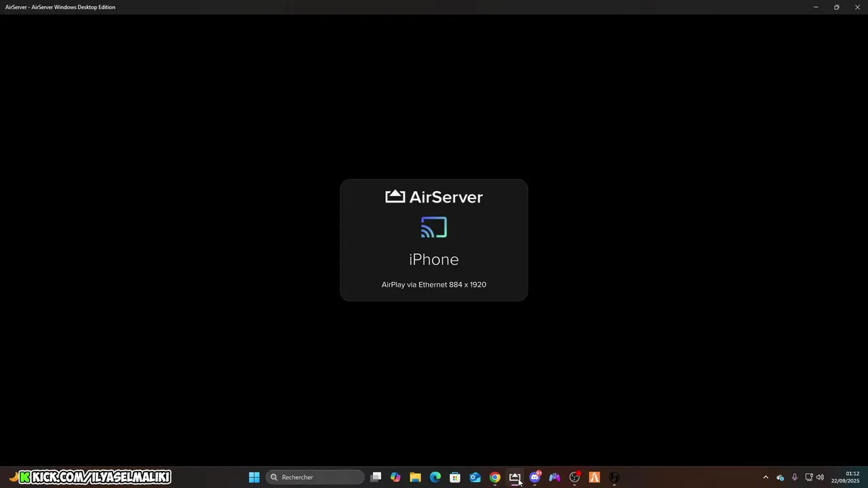Open Microsoft Edge from the taskbar
Image resolution: width=868 pixels, height=488 pixels.
pyautogui.click(x=435, y=477)
